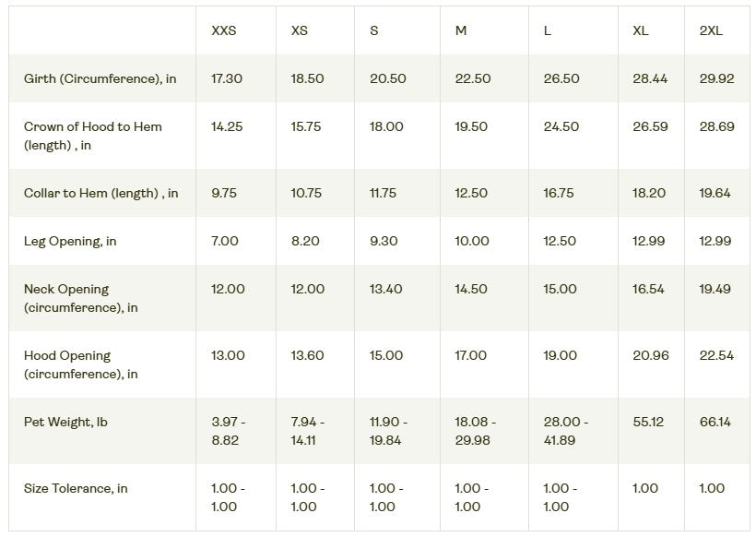Viewport: 756px width, 537px height.
Task: Click the XL column header
Action: [x=641, y=30]
